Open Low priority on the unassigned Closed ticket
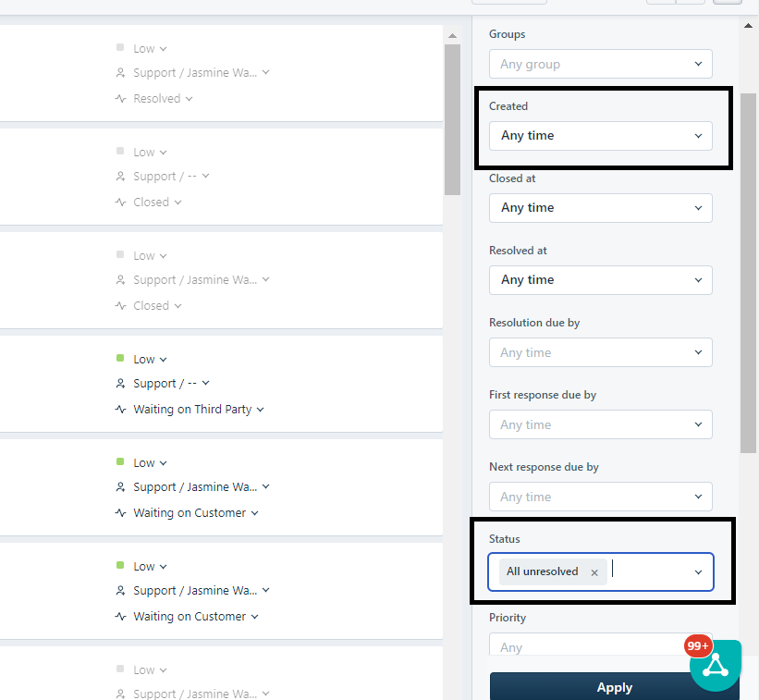Screen dimensions: 759x700 (150, 153)
